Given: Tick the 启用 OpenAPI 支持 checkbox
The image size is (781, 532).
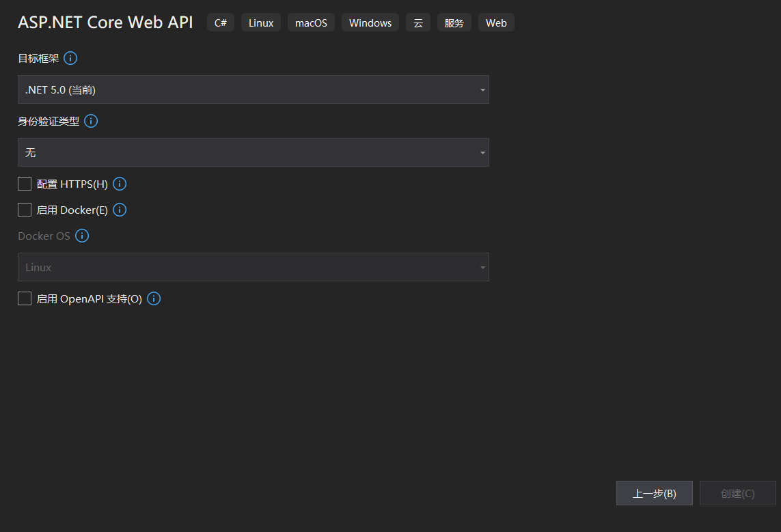Looking at the screenshot, I should (25, 298).
